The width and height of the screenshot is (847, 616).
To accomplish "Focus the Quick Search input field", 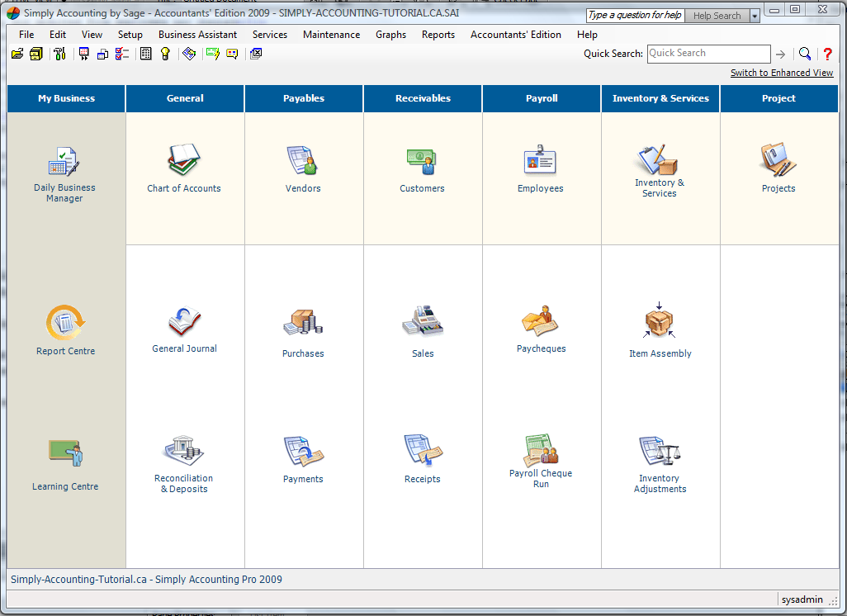I will (708, 54).
